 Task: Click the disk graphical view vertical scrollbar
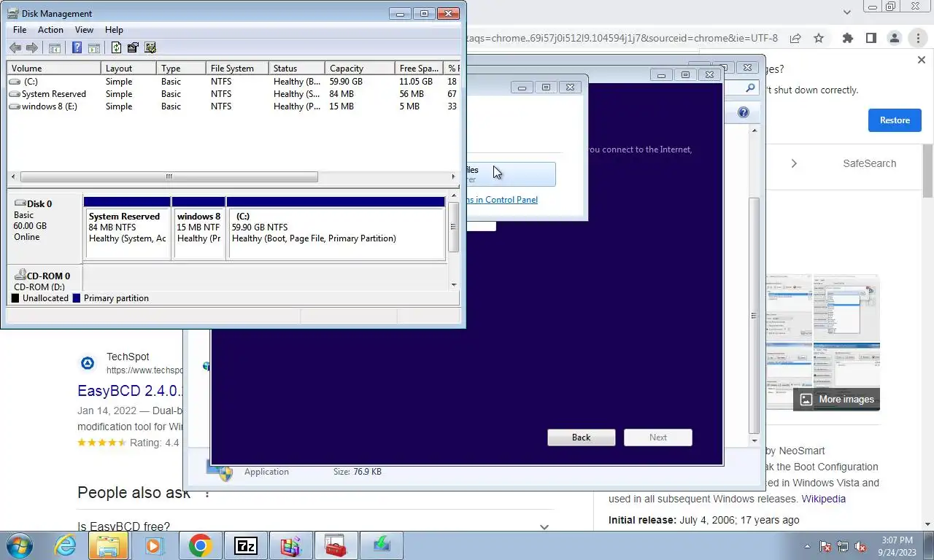coord(454,227)
